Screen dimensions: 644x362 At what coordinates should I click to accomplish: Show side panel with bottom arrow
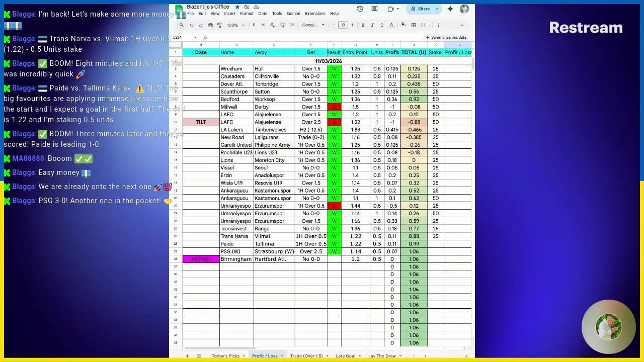coord(466,356)
